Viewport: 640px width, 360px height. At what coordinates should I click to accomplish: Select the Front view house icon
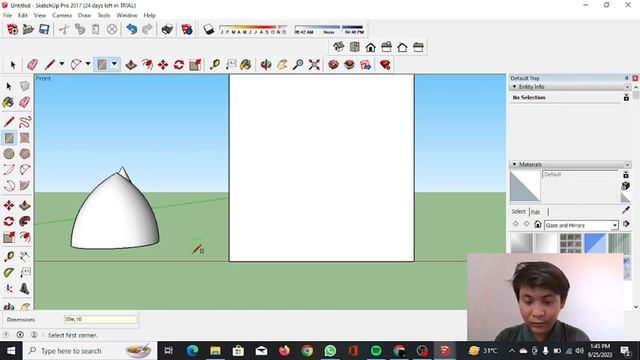[x=370, y=47]
